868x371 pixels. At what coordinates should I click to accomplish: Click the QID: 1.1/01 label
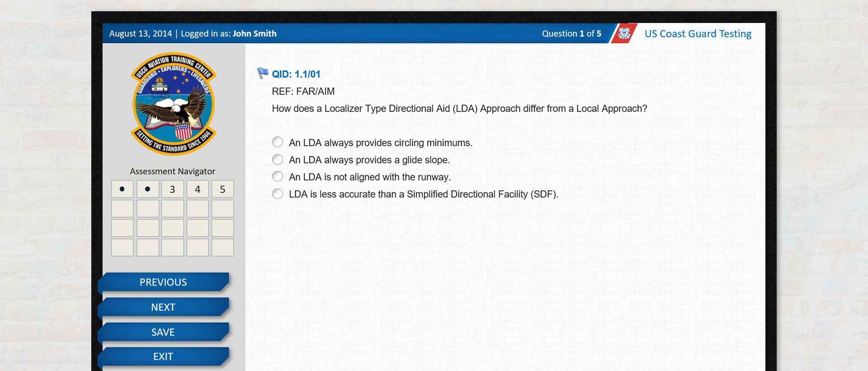tap(296, 74)
